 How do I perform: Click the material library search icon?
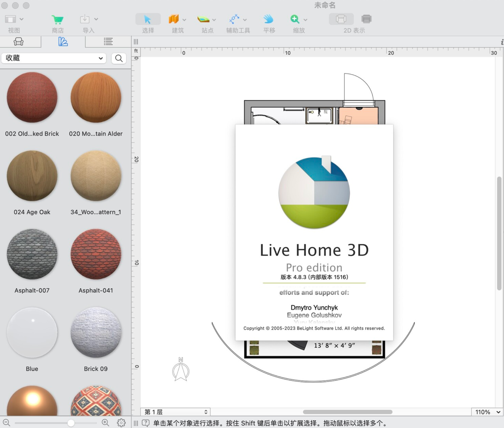(x=119, y=58)
